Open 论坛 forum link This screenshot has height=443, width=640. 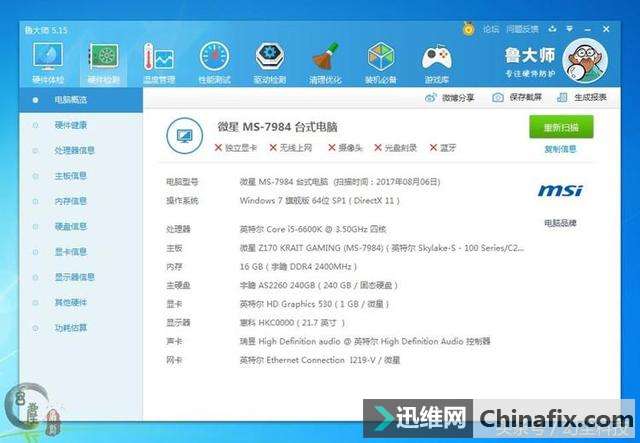pyautogui.click(x=491, y=29)
